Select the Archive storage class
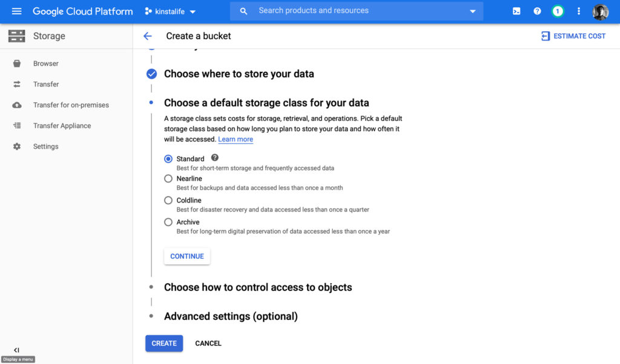 (x=168, y=222)
